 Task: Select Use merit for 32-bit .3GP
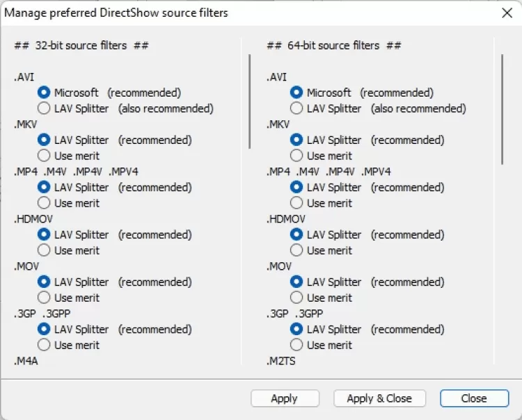coord(44,345)
